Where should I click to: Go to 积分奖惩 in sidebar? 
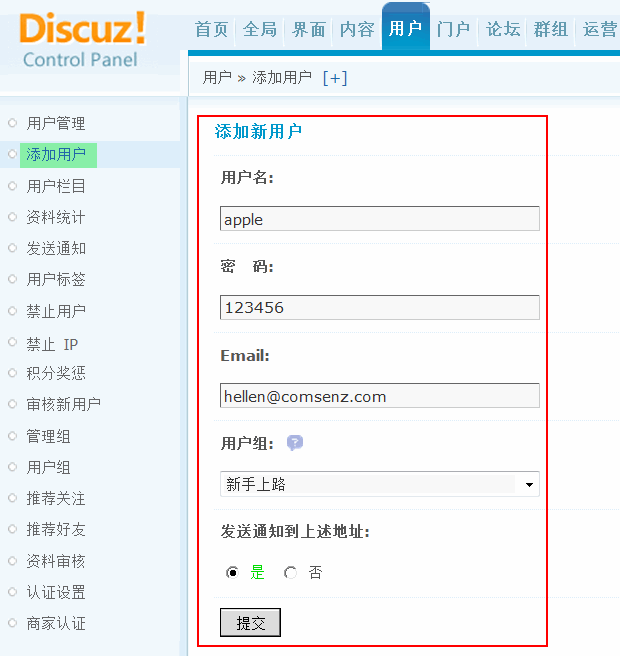[56, 373]
